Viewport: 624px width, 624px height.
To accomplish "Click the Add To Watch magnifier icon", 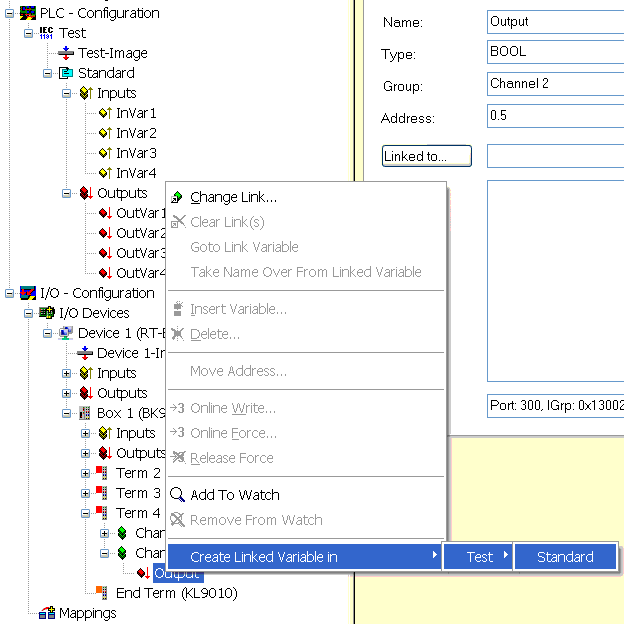I will click(177, 495).
